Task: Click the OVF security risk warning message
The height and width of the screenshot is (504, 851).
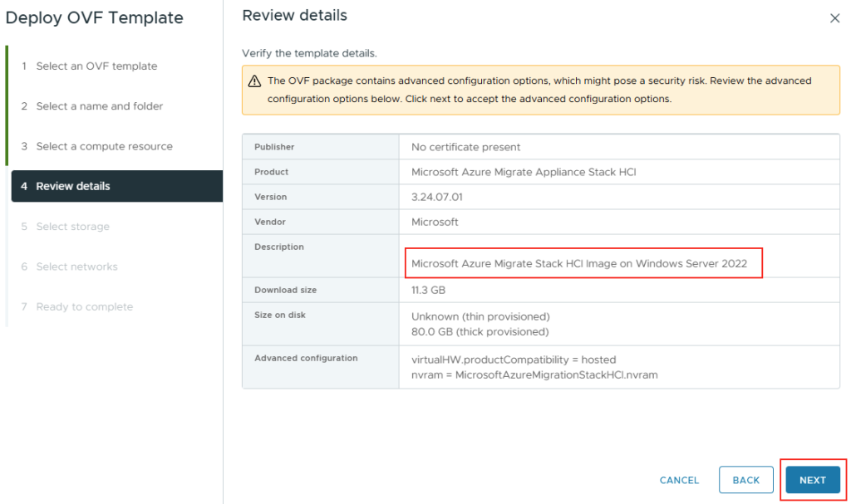Action: [x=539, y=90]
